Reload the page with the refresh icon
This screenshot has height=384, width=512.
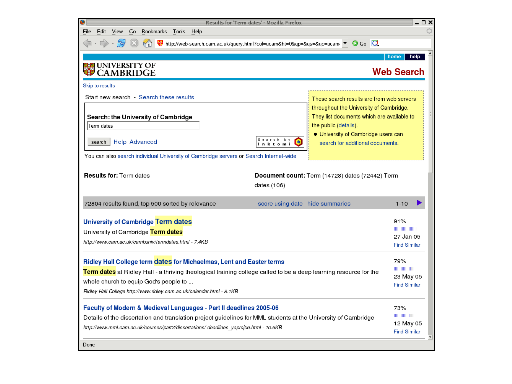[x=121, y=43]
